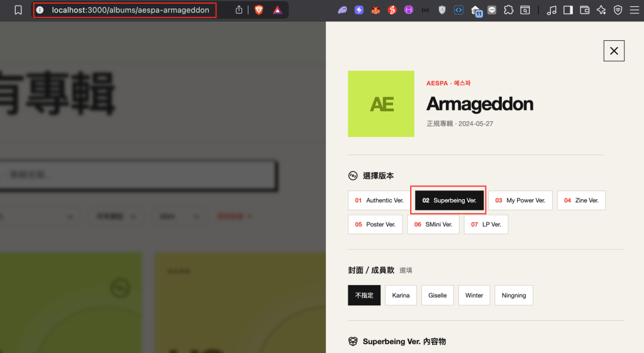Select 04 Zine Ver.
644x353 pixels.
click(x=581, y=200)
